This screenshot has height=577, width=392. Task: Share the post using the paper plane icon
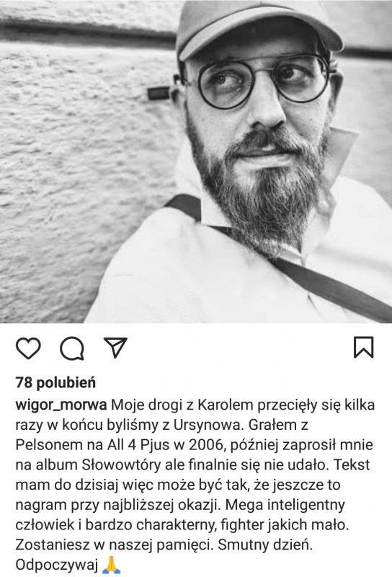click(115, 347)
